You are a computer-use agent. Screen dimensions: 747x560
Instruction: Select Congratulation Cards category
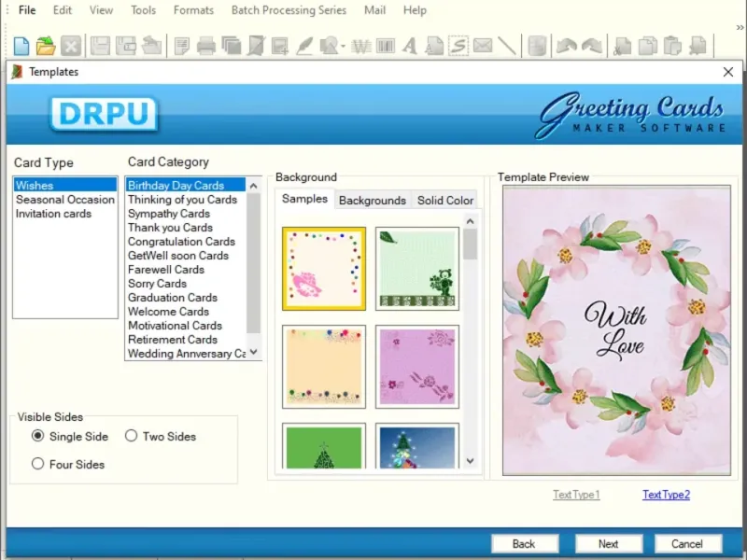pos(186,242)
